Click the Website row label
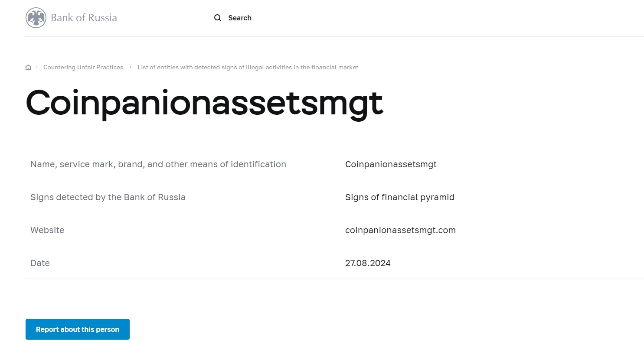644x357 pixels. click(x=47, y=230)
